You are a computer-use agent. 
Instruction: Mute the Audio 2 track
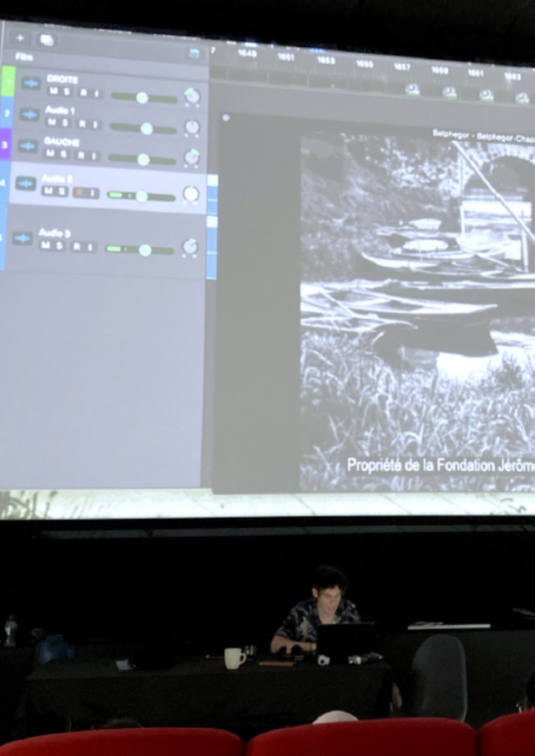point(48,190)
